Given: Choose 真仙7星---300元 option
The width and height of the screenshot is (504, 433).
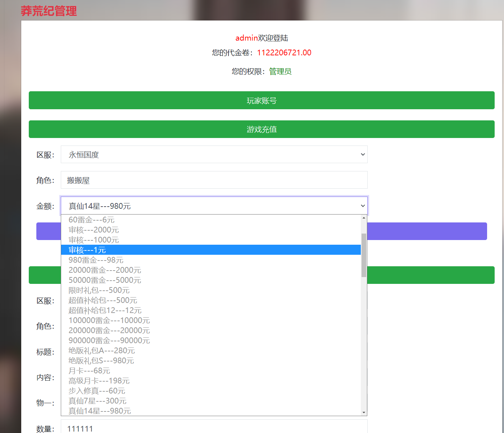Looking at the screenshot, I should click(97, 401).
